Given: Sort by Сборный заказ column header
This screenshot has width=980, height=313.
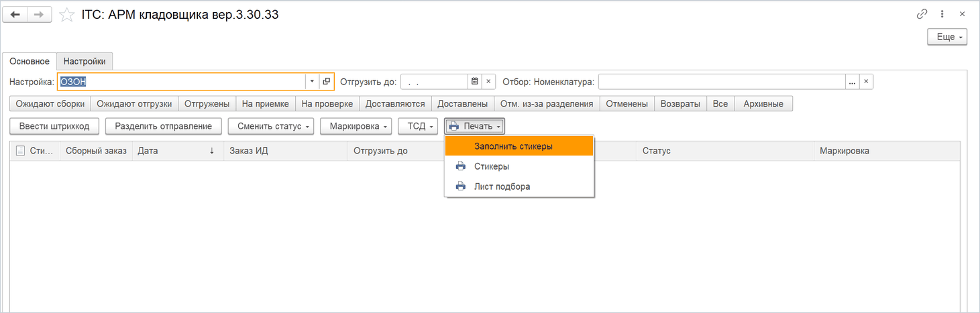Looking at the screenshot, I should point(96,151).
